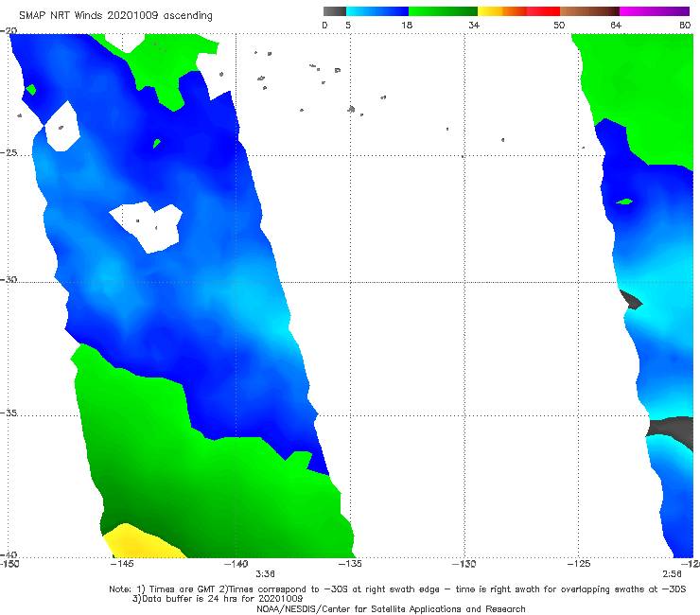Viewport: 700px width, 615px height.
Task: Click the color bar label '64'
Action: click(x=616, y=25)
